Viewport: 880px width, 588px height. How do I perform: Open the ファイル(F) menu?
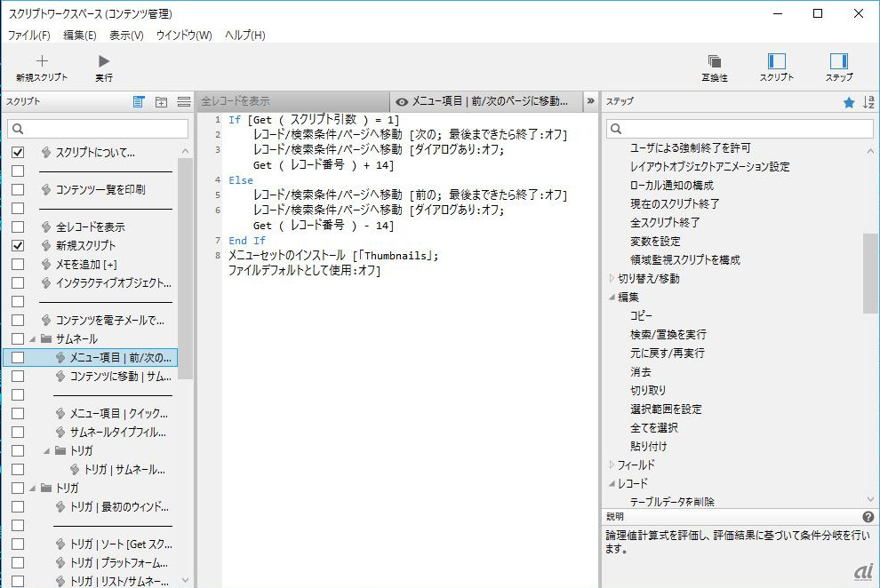(29, 36)
